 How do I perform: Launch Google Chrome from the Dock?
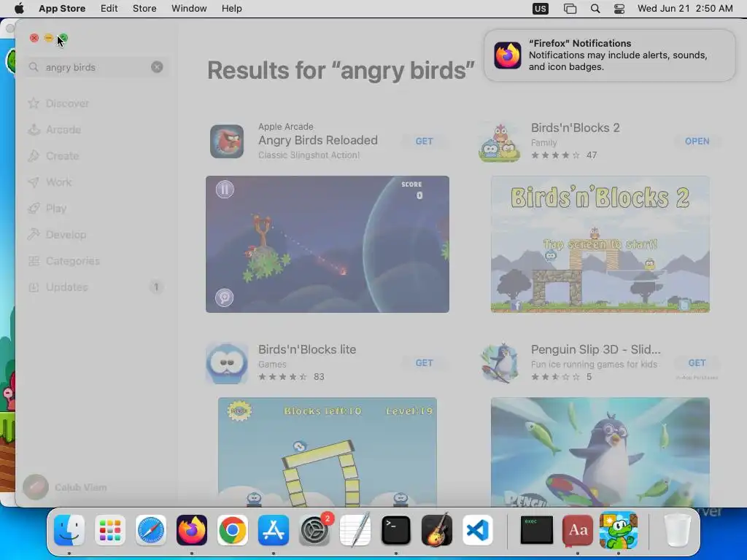[x=233, y=530]
